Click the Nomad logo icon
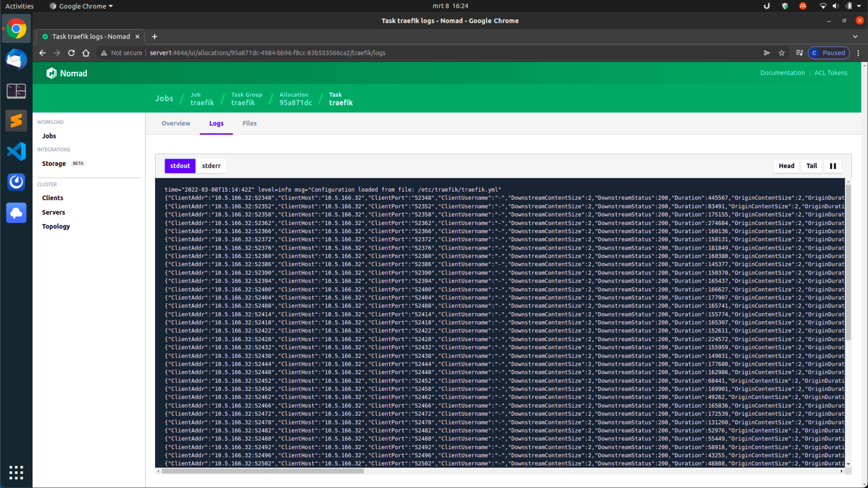This screenshot has width=868, height=488. pos(52,73)
